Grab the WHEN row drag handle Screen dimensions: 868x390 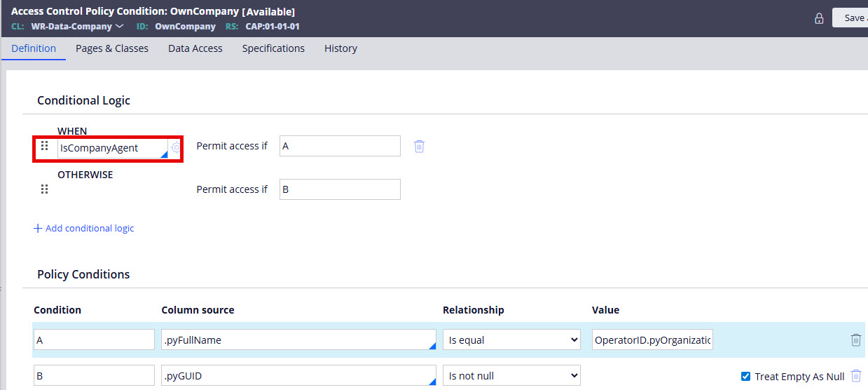[44, 147]
